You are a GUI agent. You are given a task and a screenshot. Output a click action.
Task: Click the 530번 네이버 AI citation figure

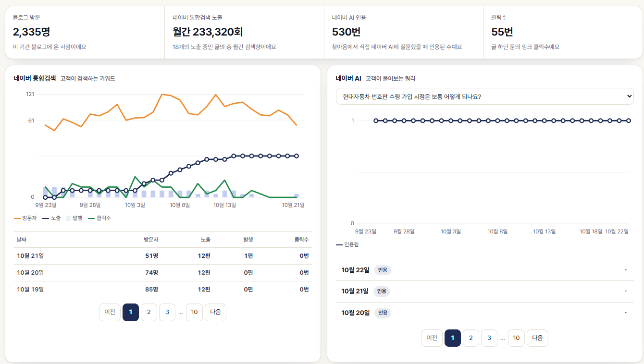346,32
